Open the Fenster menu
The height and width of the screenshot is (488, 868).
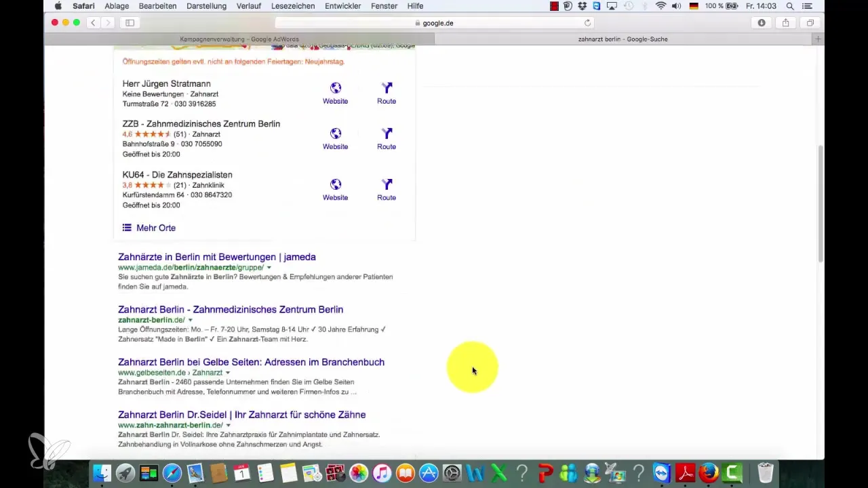(x=384, y=6)
